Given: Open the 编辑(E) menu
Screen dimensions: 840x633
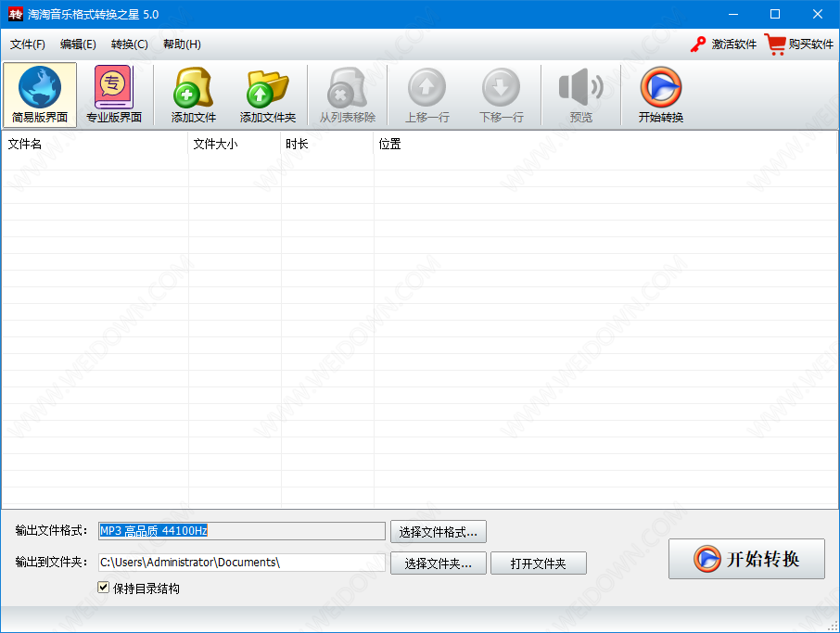Looking at the screenshot, I should pyautogui.click(x=78, y=44).
